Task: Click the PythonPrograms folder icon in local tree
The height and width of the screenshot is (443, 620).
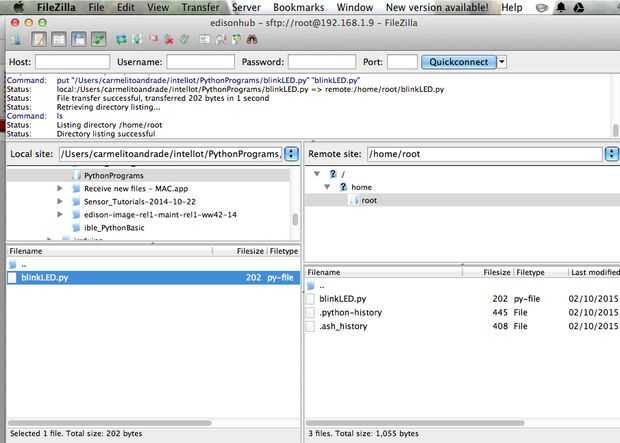Action: (77, 176)
